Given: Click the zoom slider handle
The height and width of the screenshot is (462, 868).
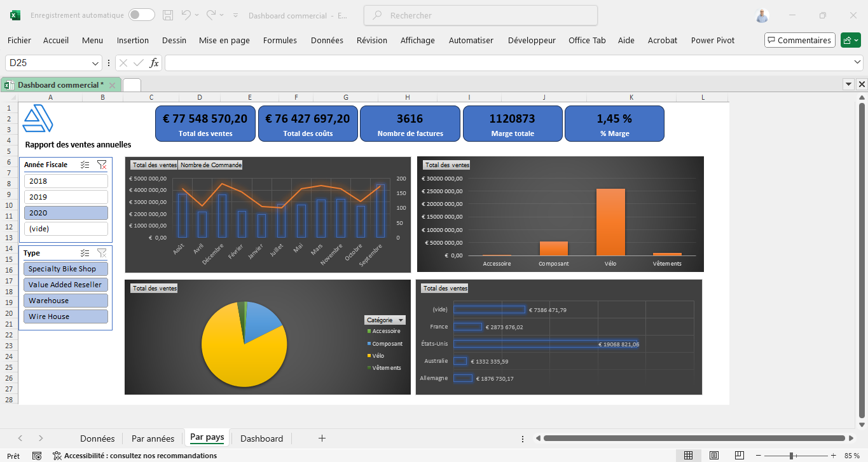Looking at the screenshot, I should (x=791, y=456).
